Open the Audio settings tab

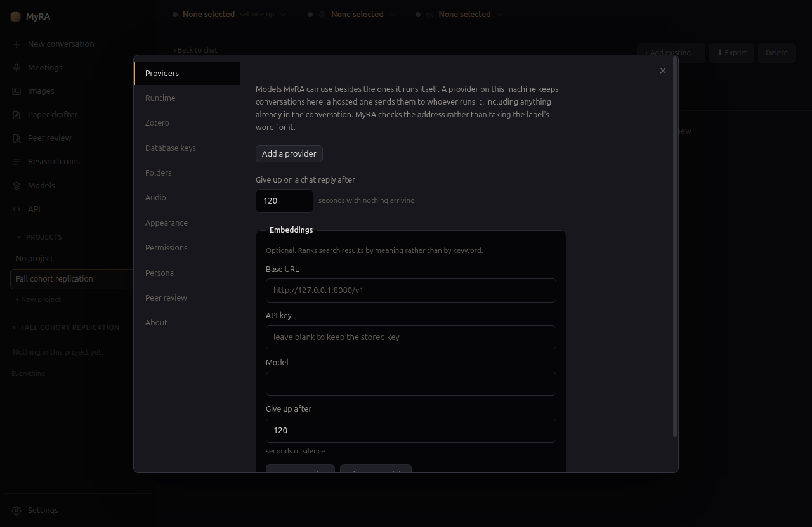tap(187, 197)
